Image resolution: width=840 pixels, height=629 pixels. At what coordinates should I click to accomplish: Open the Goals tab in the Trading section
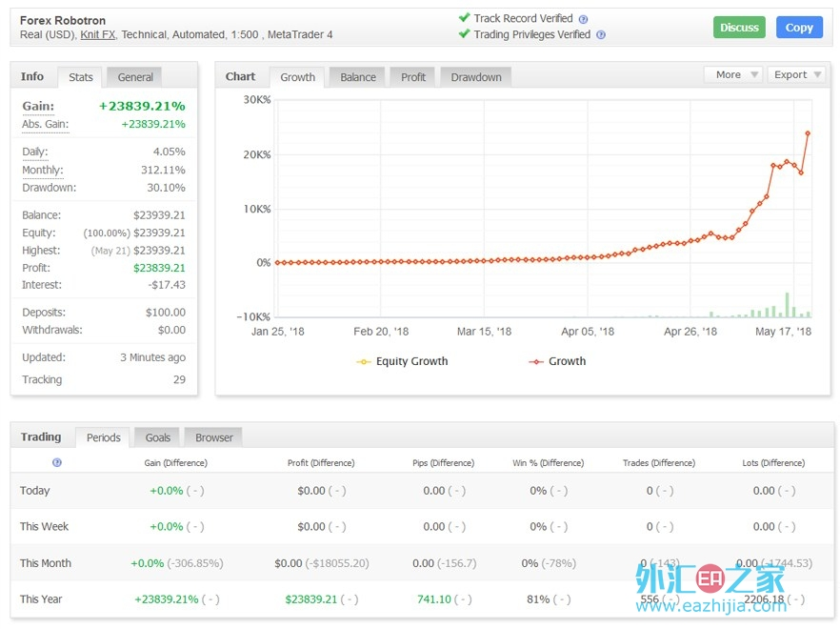point(158,437)
